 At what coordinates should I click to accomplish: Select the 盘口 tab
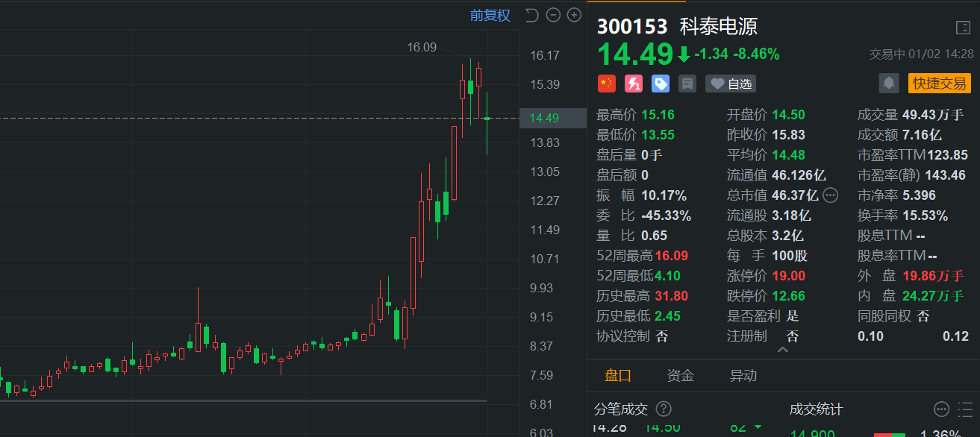tap(618, 376)
